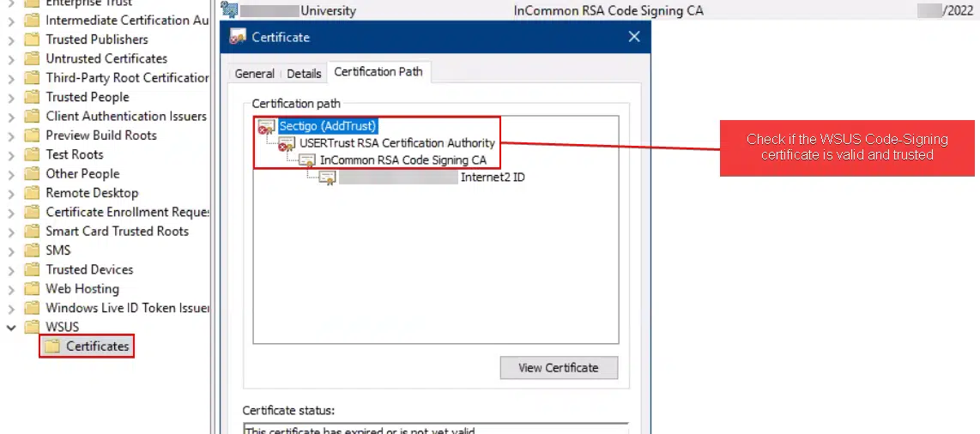The image size is (980, 434).
Task: Open the Certification Path tab
Action: point(378,72)
